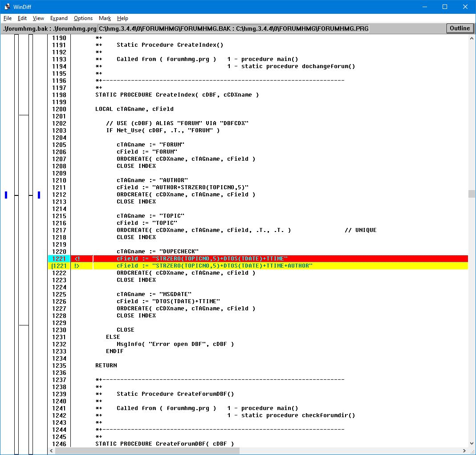This screenshot has width=476, height=455.
Task: Open the Options menu
Action: (83, 18)
